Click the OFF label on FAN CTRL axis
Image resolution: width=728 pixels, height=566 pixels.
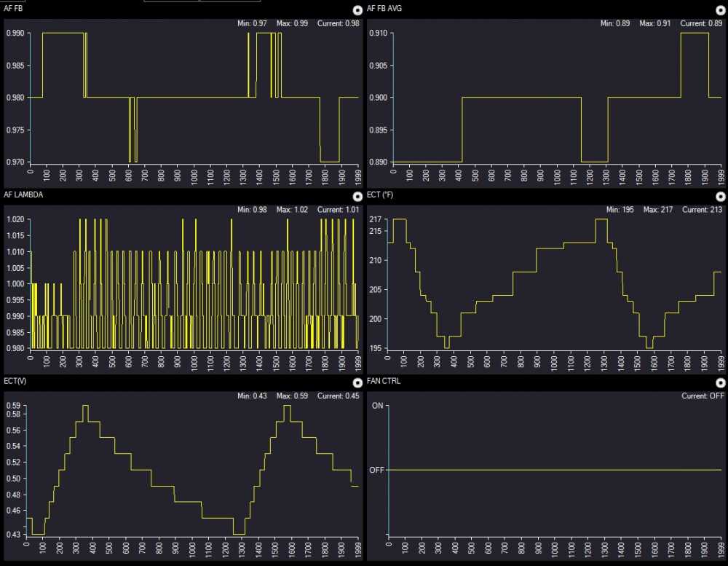[376, 470]
